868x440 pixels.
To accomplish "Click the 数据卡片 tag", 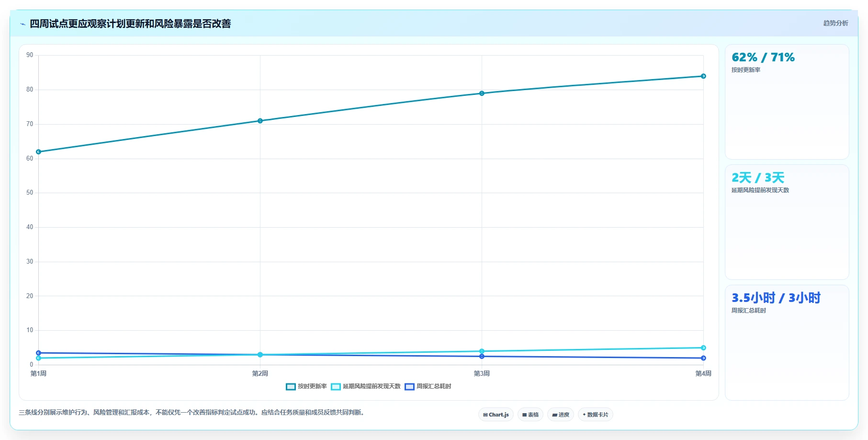I will pos(596,415).
